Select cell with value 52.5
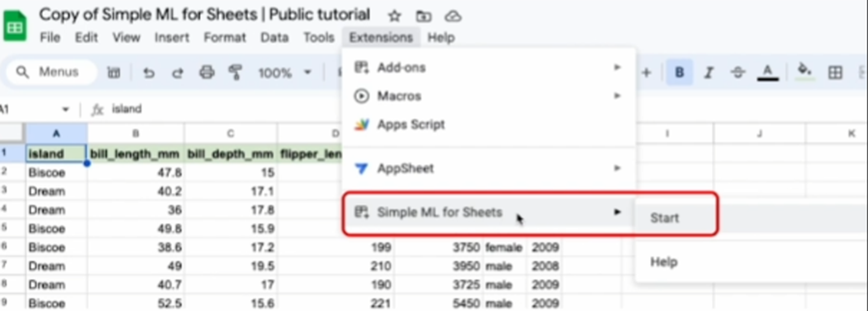The height and width of the screenshot is (311, 868). pos(135,303)
